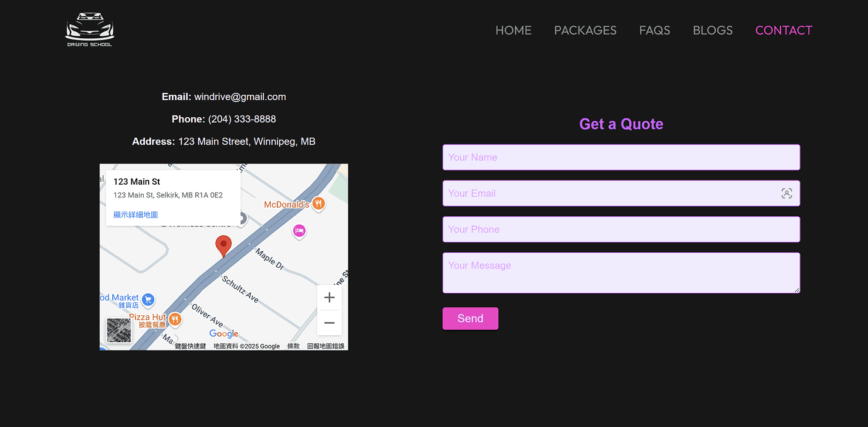Viewport: 868px width, 427px height.
Task: Click the Google logo on the map
Action: pyautogui.click(x=224, y=333)
